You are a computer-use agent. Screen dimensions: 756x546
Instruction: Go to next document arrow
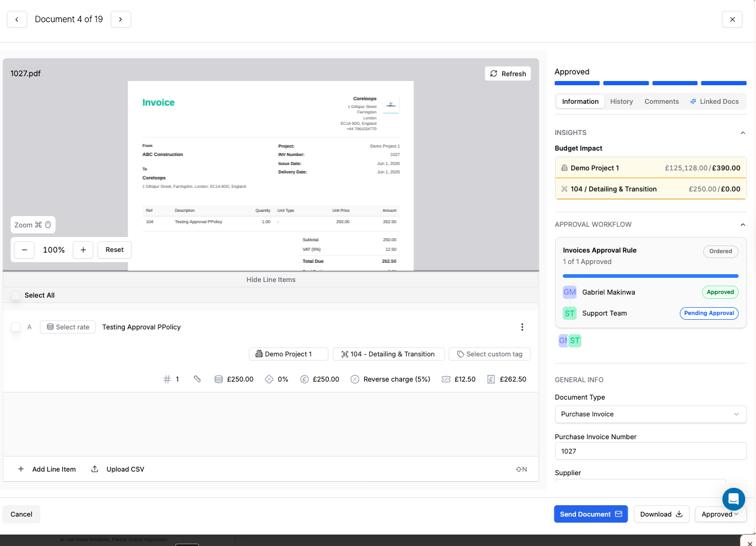(121, 19)
